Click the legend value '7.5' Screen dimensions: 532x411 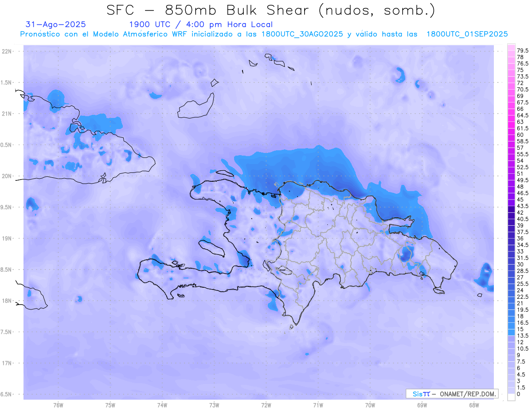[521, 362]
